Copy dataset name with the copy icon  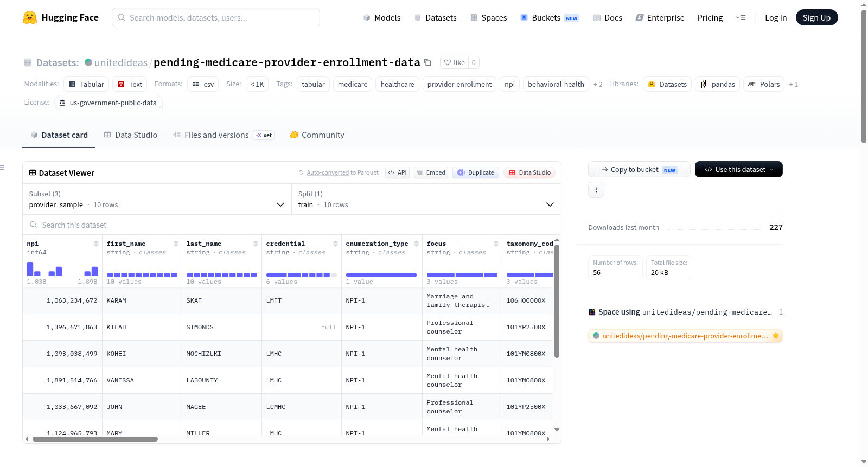427,62
